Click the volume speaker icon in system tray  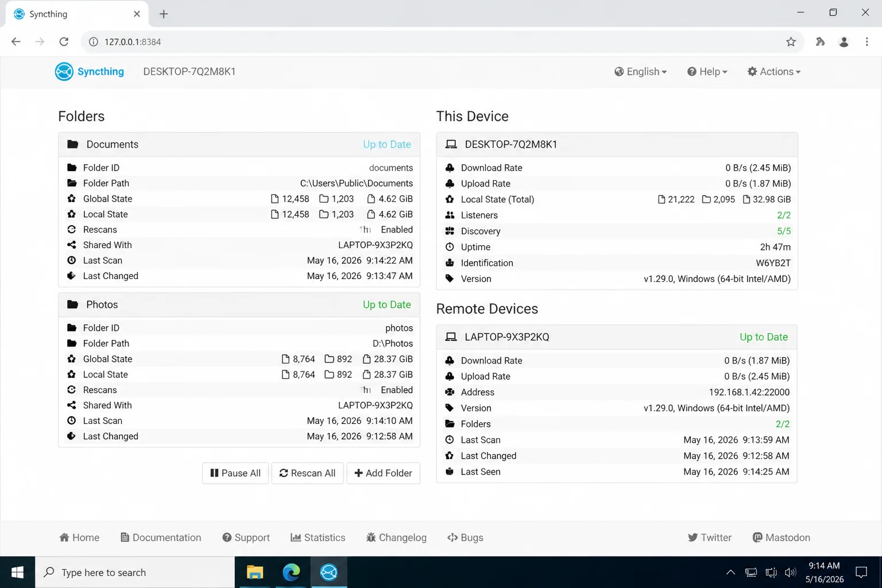[x=791, y=572]
